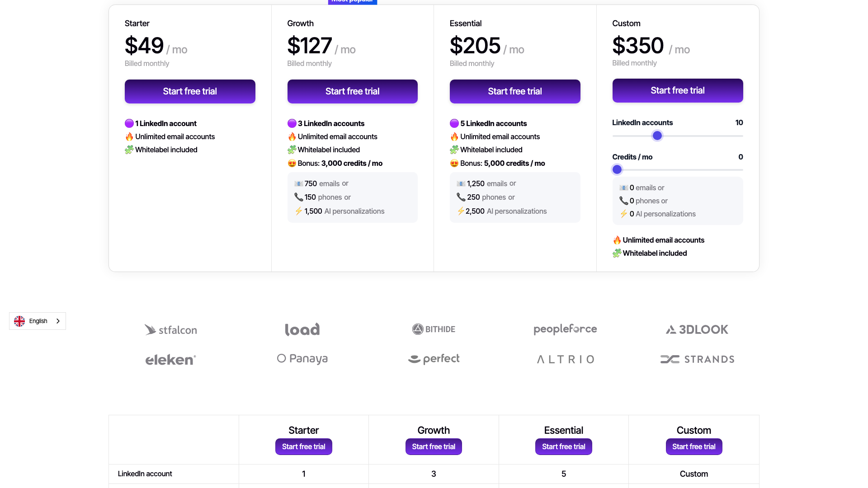Click the STRANDS logo

[697, 359]
